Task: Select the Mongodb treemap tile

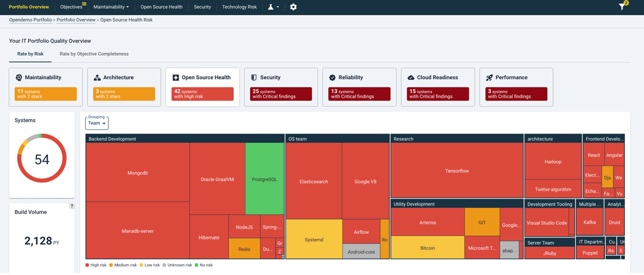Action: click(x=138, y=172)
